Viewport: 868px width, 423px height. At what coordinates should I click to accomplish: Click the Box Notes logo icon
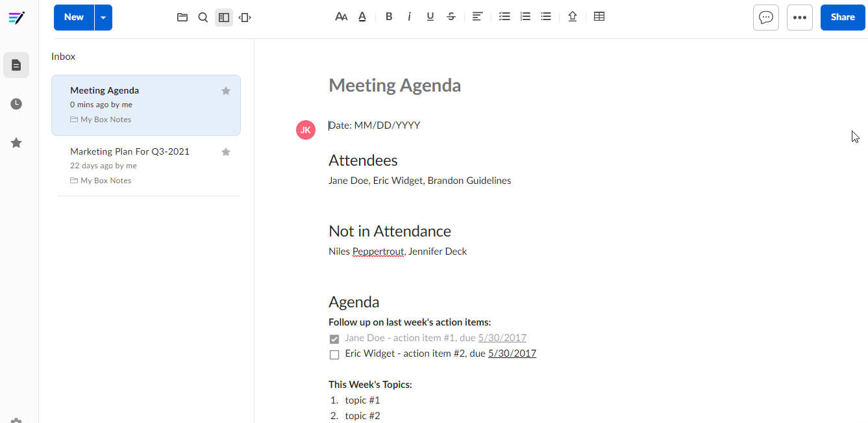16,18
